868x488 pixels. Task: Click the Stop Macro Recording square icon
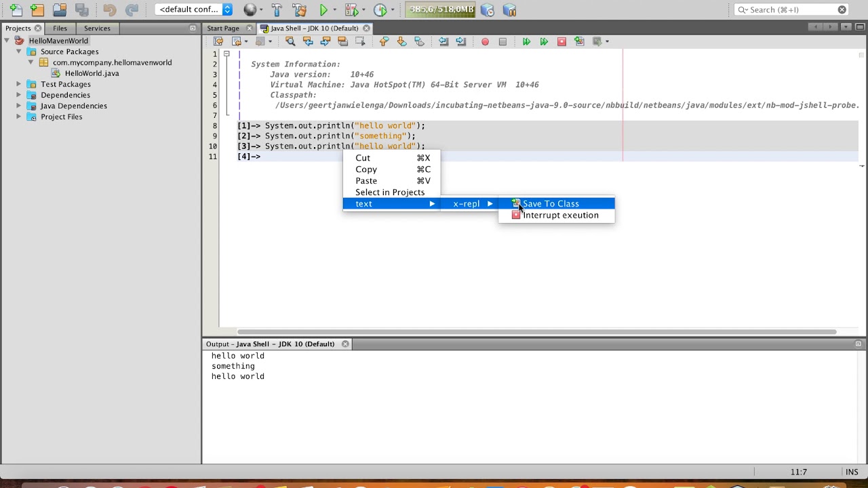[502, 41]
